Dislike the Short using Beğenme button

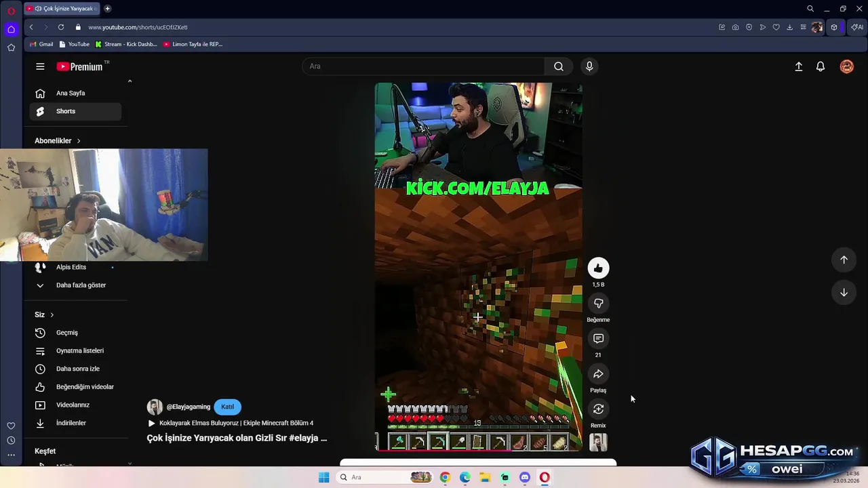click(598, 304)
